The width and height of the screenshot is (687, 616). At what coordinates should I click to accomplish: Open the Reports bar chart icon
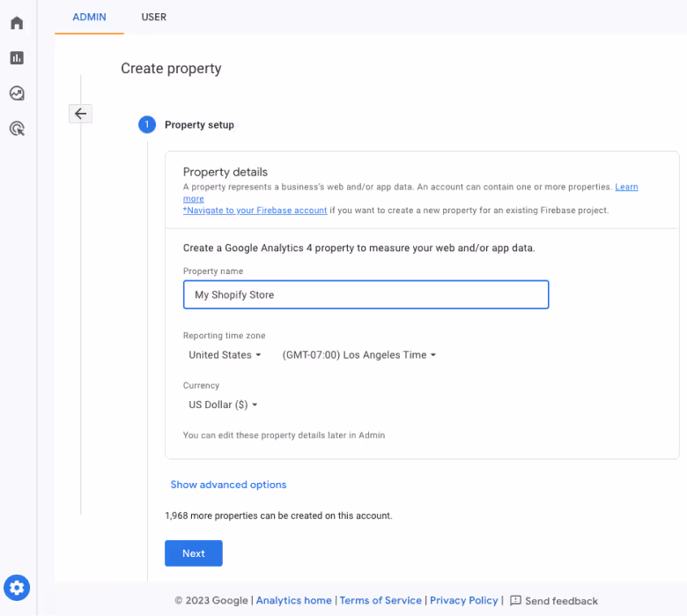click(x=17, y=58)
